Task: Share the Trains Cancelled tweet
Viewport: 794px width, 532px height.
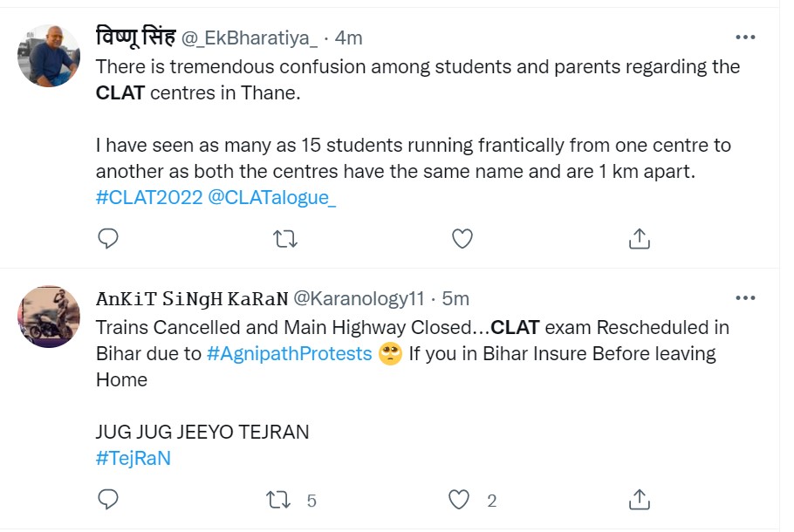Action: [x=639, y=500]
